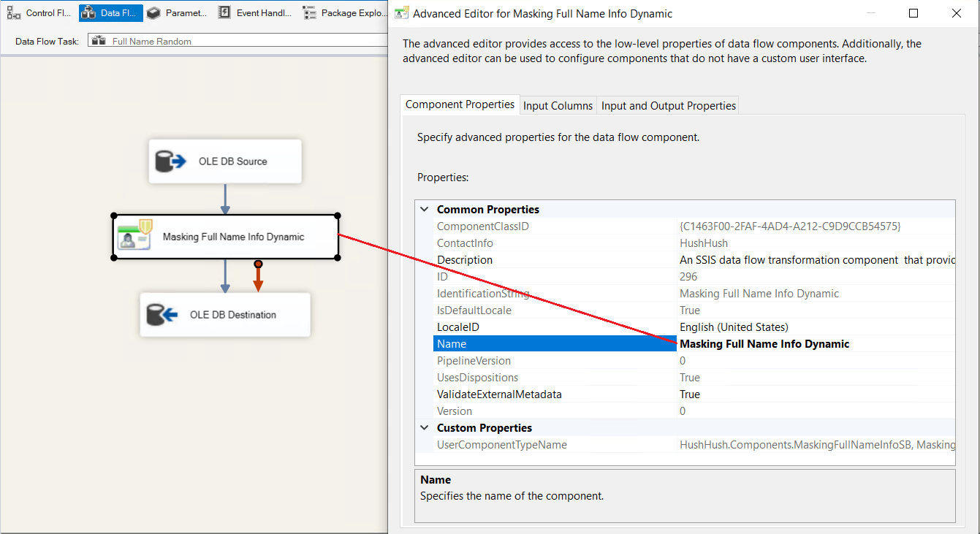Image resolution: width=980 pixels, height=534 pixels.
Task: Click the OLE DB Source database icon
Action: point(169,161)
